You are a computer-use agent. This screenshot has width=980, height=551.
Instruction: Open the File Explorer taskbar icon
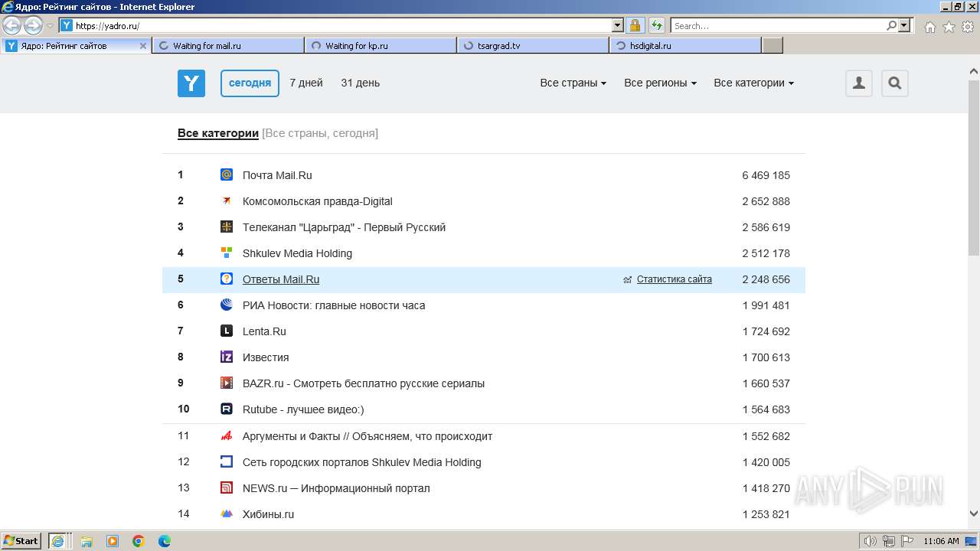[87, 541]
